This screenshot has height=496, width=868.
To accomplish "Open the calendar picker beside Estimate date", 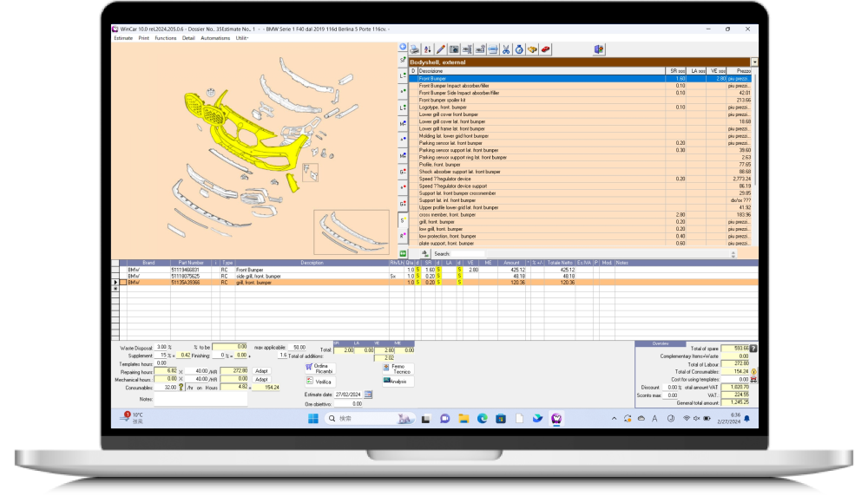I will pyautogui.click(x=368, y=394).
